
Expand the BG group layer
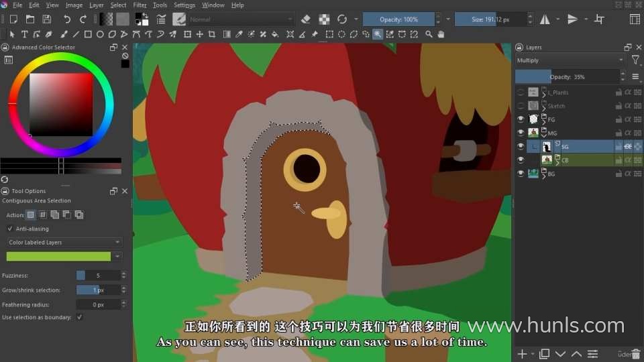pyautogui.click(x=544, y=177)
